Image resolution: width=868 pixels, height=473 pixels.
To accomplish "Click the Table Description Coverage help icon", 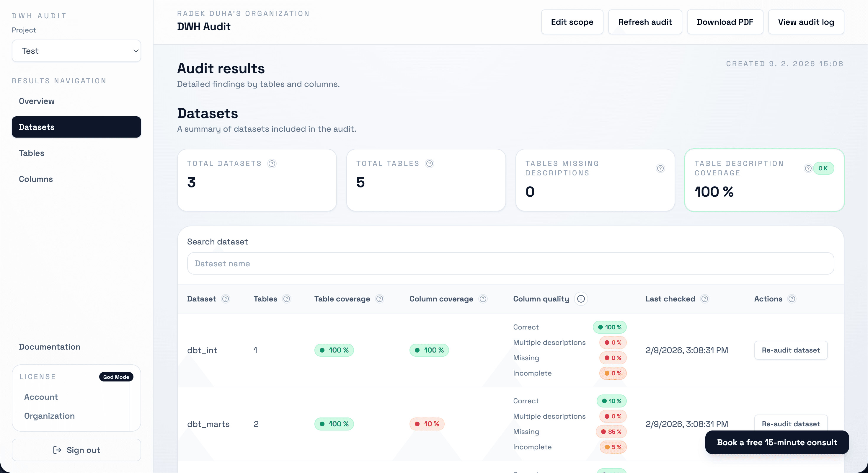I will click(x=807, y=169).
